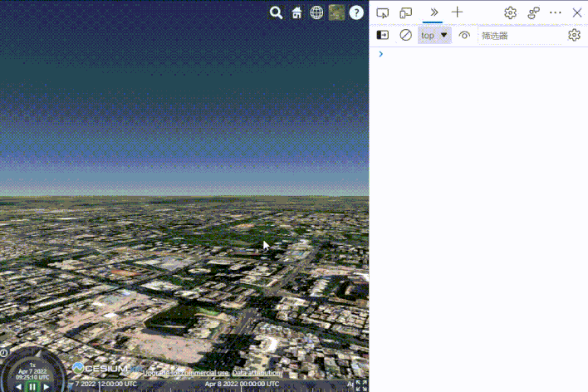Click the console prompt chevron
Screen dimensions: 588x392
click(x=380, y=54)
